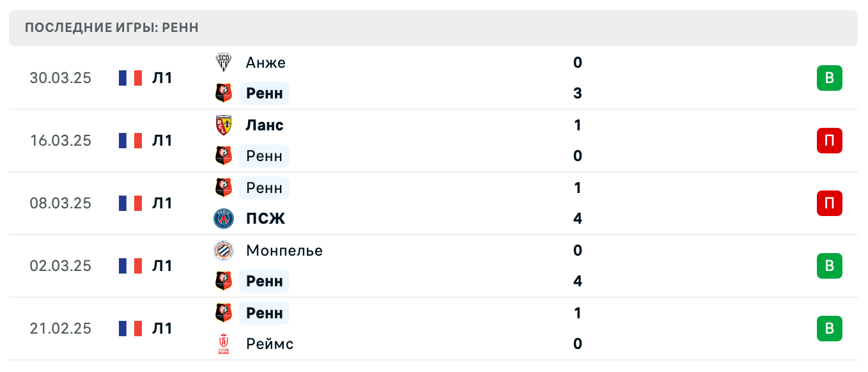Click the Ренн logo next to ПСЖ match

click(x=223, y=188)
